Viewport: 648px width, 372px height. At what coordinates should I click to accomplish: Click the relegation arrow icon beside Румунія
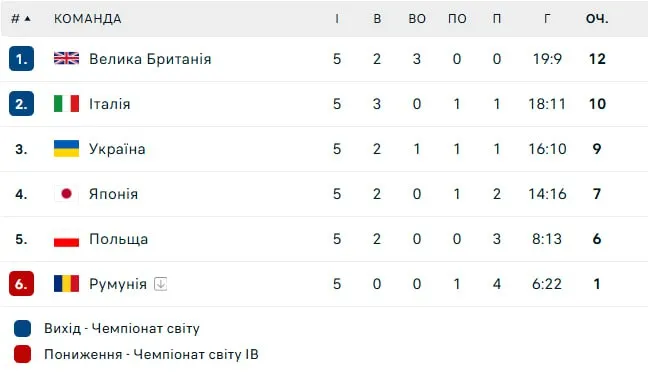click(x=160, y=284)
